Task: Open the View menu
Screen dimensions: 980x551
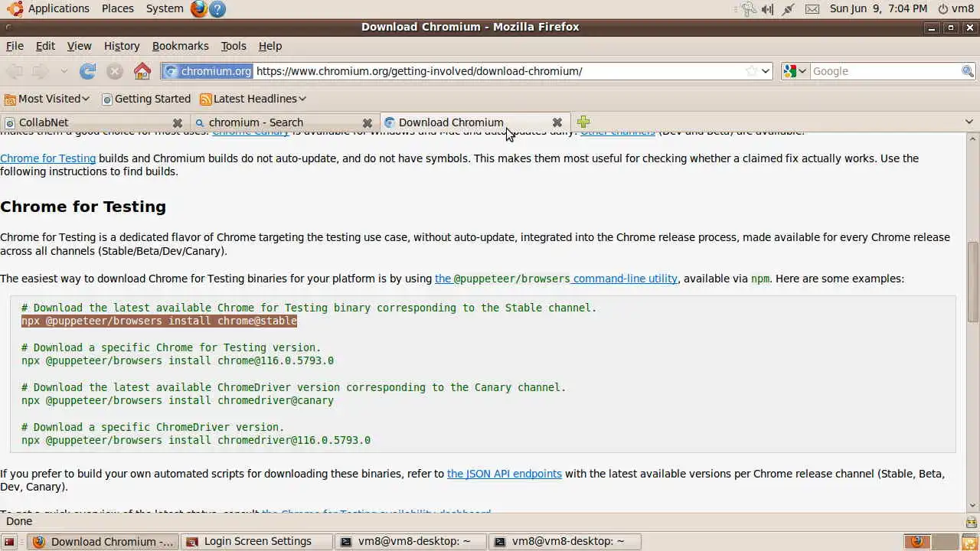Action: point(79,46)
